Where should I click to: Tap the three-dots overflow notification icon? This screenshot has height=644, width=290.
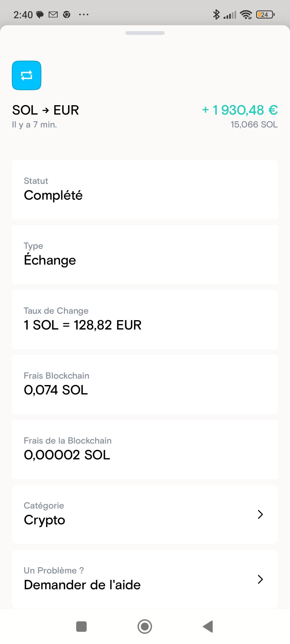(x=84, y=14)
